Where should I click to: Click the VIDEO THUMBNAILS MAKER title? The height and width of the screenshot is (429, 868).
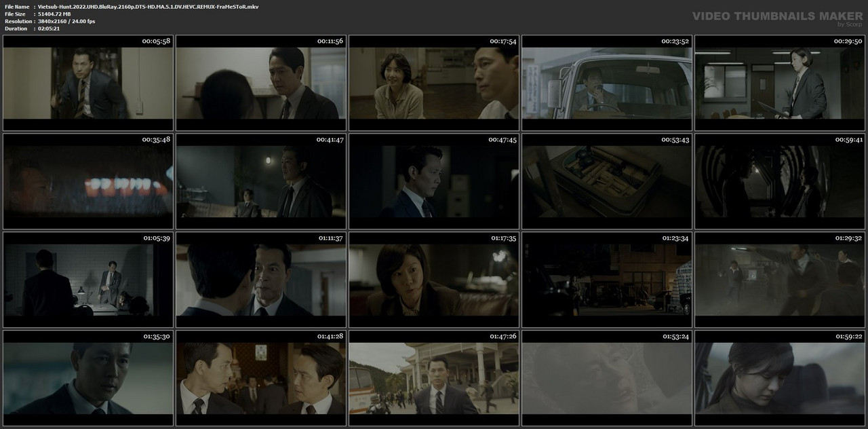pyautogui.click(x=776, y=16)
